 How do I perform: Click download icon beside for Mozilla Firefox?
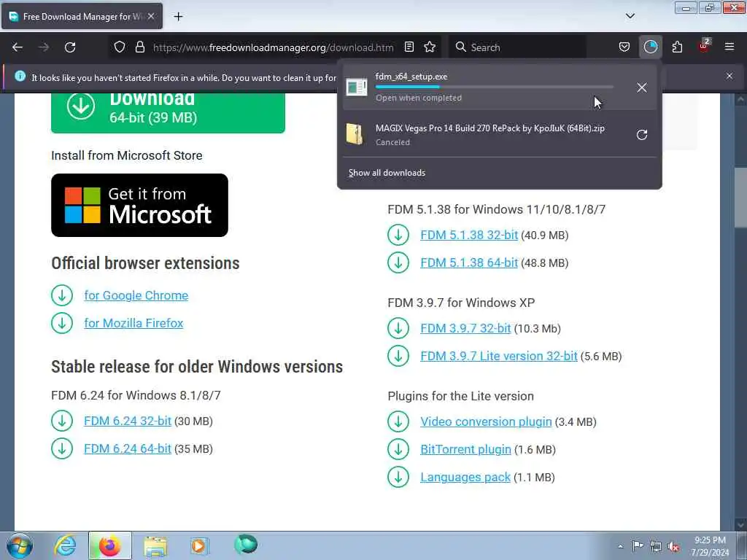pos(62,323)
